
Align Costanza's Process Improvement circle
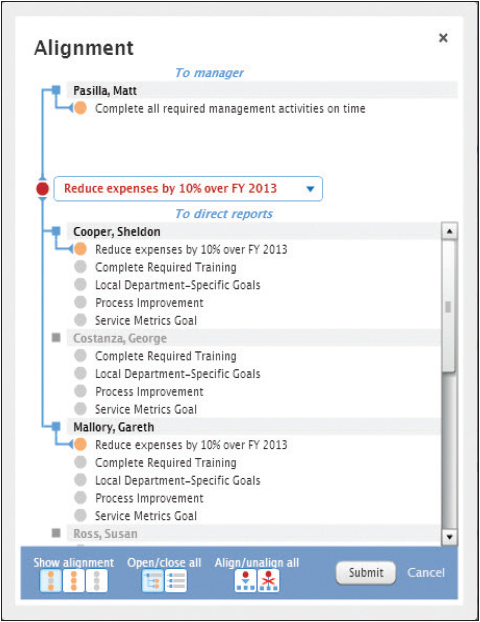point(80,391)
